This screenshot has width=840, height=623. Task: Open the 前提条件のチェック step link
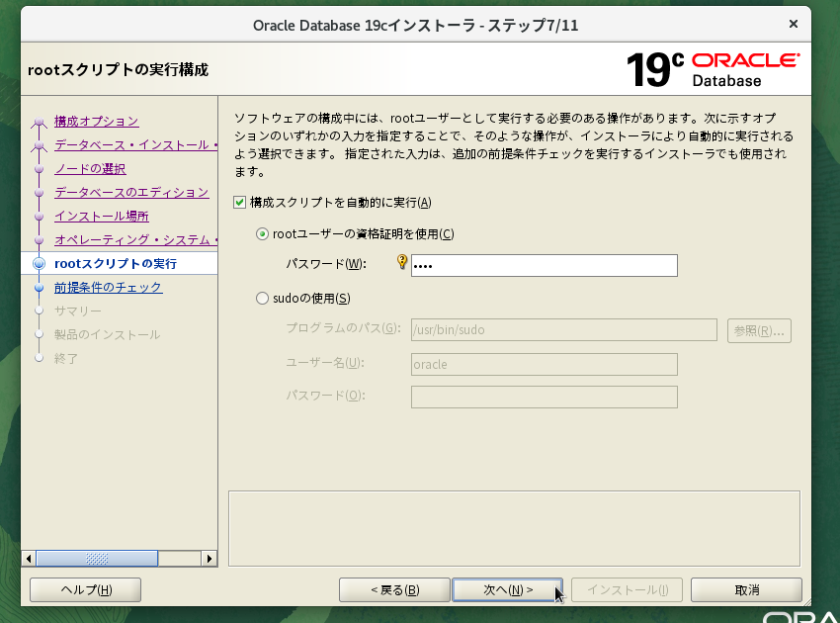click(x=109, y=288)
